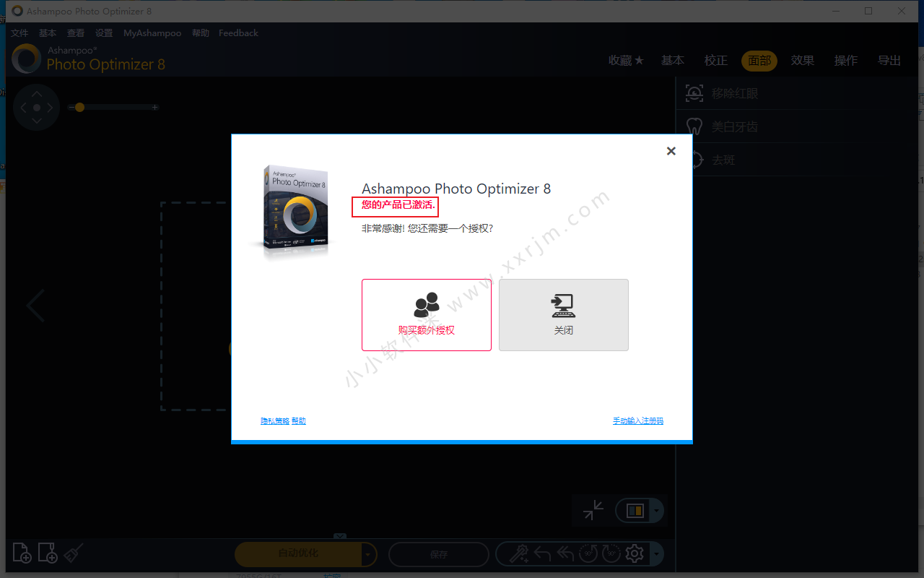Image resolution: width=924 pixels, height=578 pixels.
Task: Click the 自动优化 button
Action: coord(298,554)
